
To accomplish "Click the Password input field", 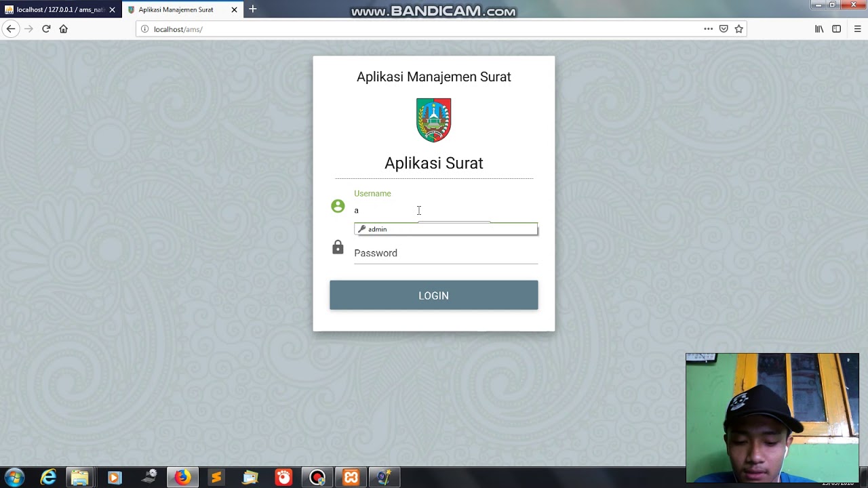I will pyautogui.click(x=446, y=253).
